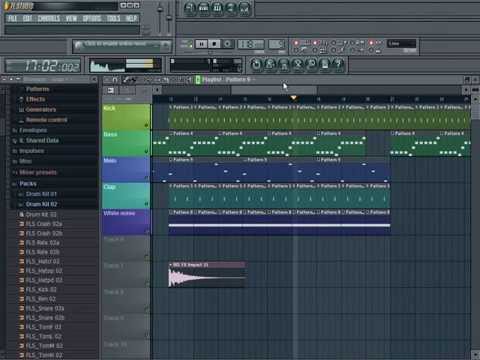Open the OPTIONS menu

(x=92, y=18)
